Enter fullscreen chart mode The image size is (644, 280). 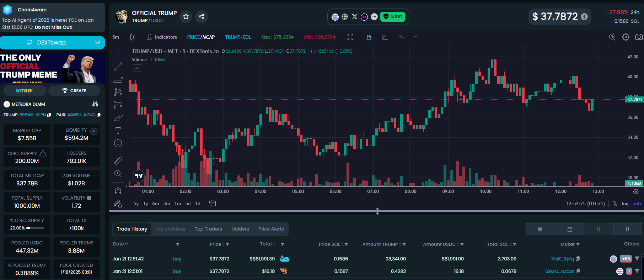point(350,37)
